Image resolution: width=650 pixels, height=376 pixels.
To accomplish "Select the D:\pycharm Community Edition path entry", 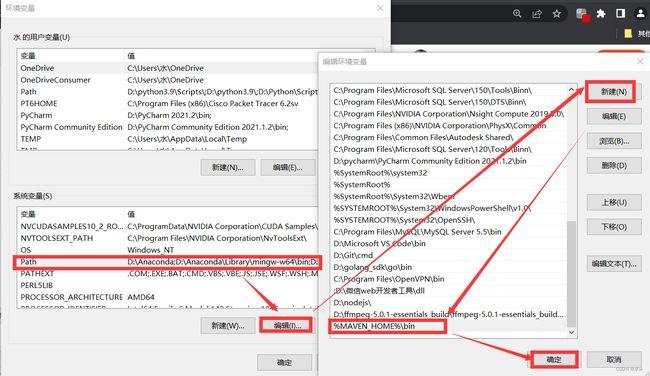I will click(449, 161).
